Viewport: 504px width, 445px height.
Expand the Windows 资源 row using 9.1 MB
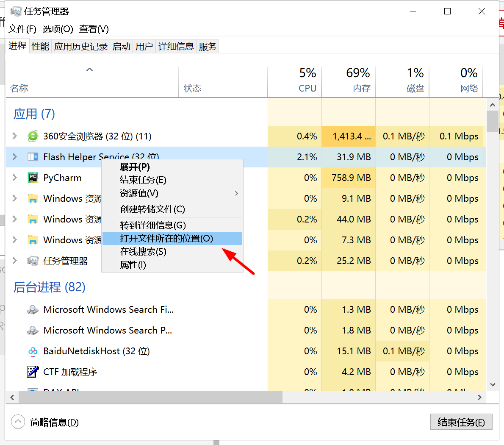pos(14,198)
